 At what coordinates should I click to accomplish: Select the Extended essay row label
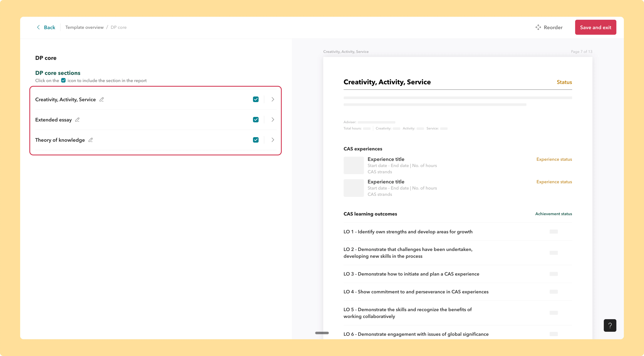click(x=53, y=120)
